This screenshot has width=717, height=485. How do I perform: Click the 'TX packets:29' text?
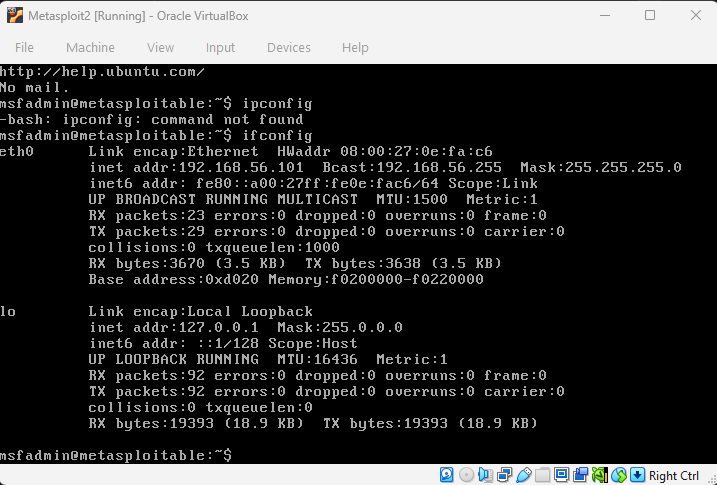tap(147, 231)
